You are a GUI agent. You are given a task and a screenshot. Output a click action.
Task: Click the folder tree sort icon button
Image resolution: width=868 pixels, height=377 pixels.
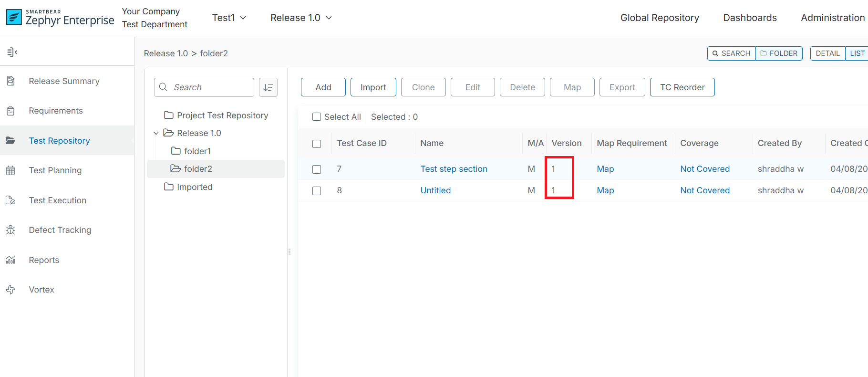[268, 87]
